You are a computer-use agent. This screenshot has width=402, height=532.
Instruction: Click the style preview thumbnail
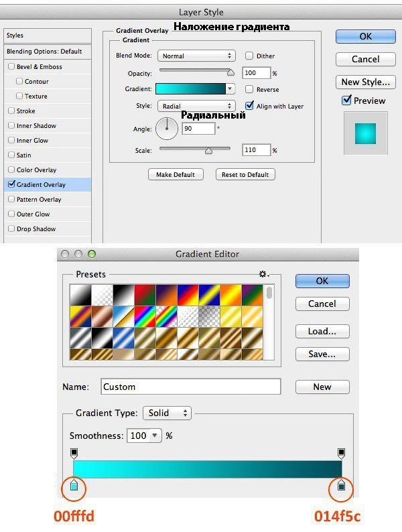pos(365,133)
